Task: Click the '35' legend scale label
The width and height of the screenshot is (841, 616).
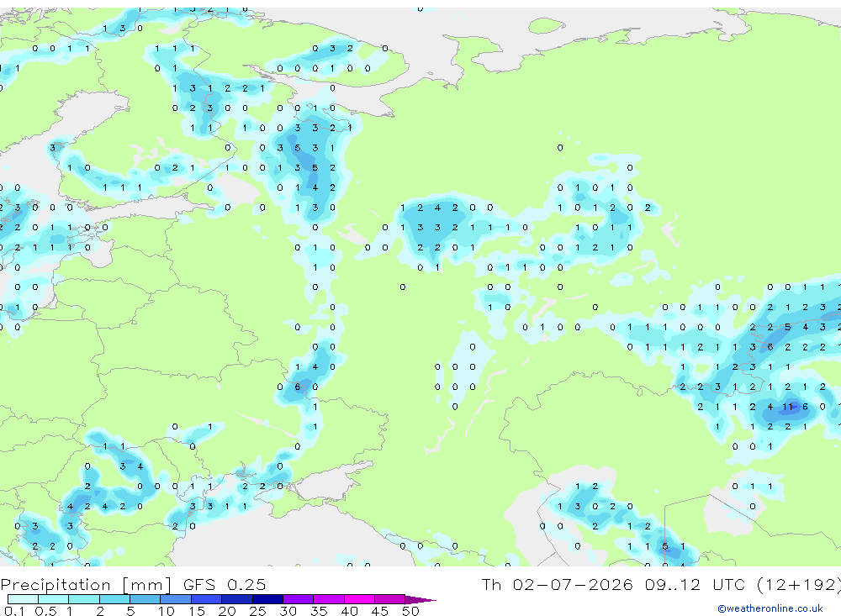Action: coord(319,611)
